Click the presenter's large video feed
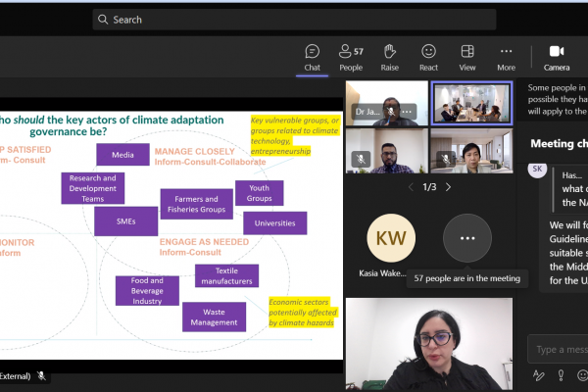 click(428, 343)
